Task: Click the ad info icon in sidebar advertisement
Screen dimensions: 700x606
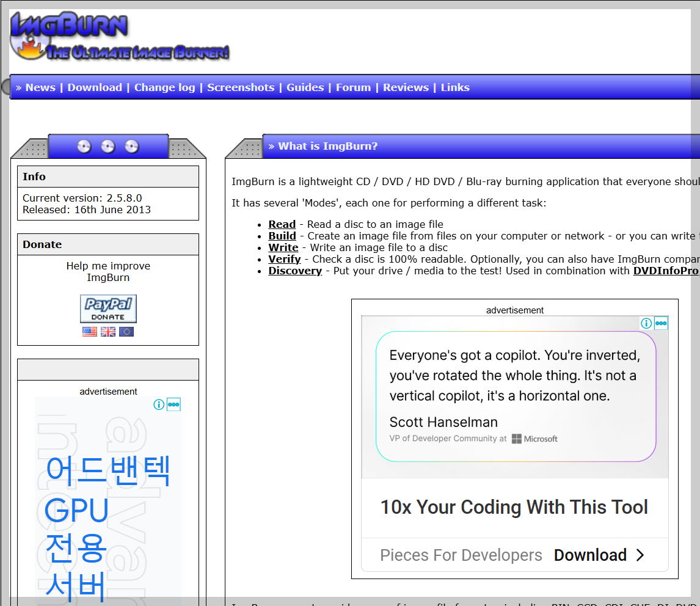Action: coord(159,404)
